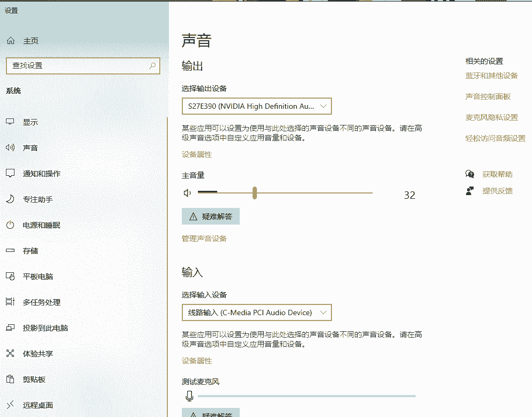Click the microphone icon under 测试麦克风
532x417 pixels.
point(189,396)
